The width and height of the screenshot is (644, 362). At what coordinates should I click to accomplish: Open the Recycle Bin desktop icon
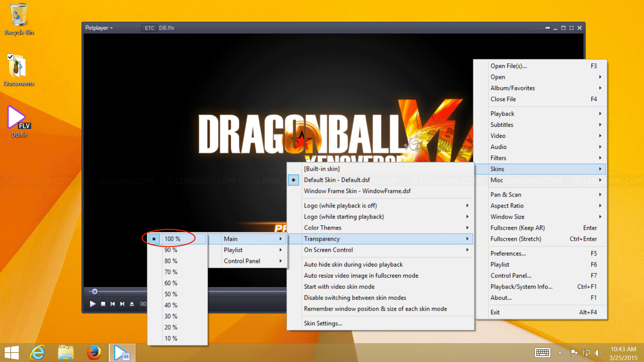(19, 19)
